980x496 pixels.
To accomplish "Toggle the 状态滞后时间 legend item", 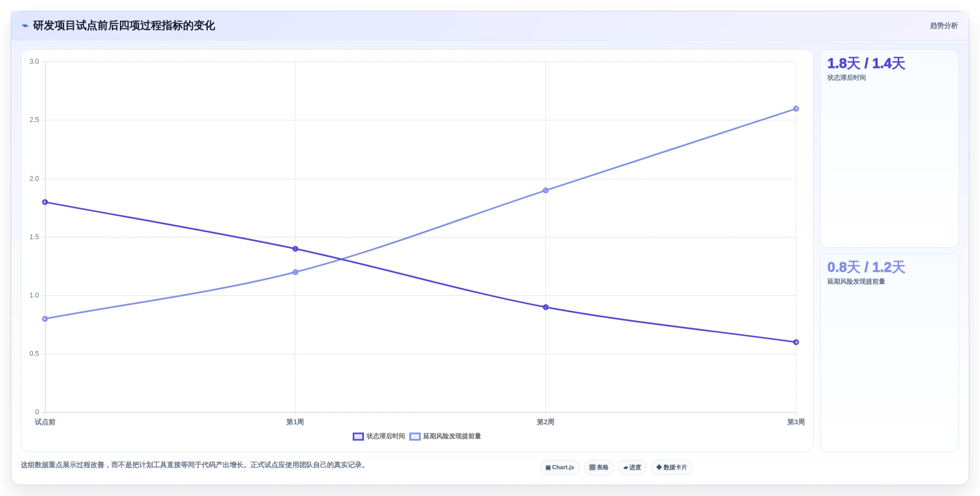I will click(x=379, y=436).
